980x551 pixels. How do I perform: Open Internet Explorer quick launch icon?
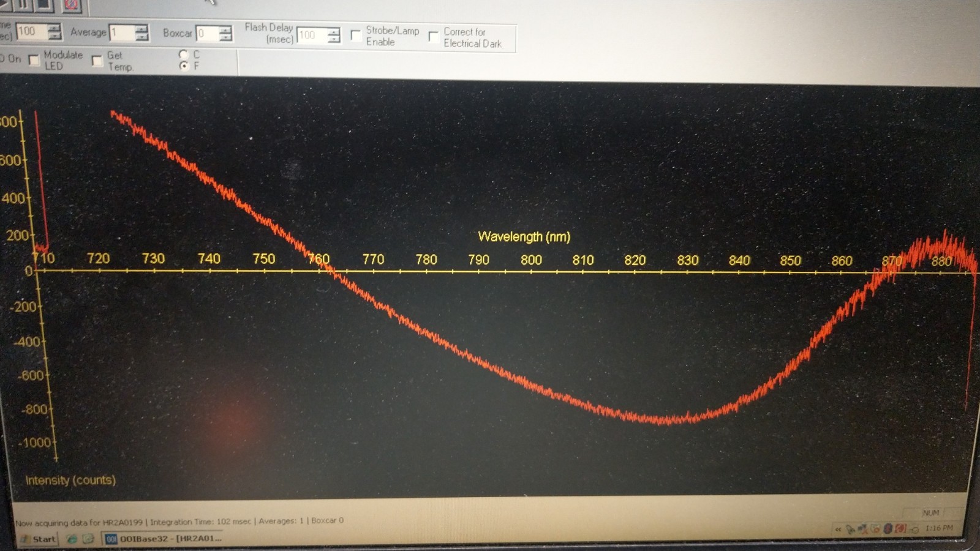coord(72,539)
